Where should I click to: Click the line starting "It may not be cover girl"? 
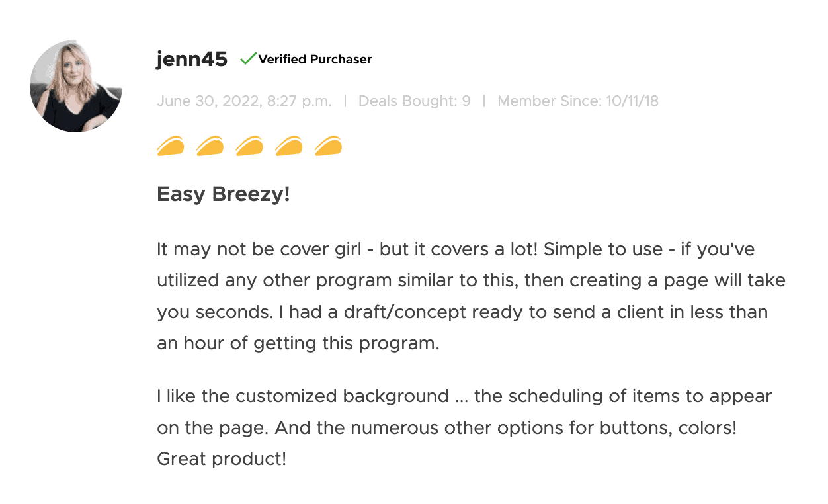point(456,250)
